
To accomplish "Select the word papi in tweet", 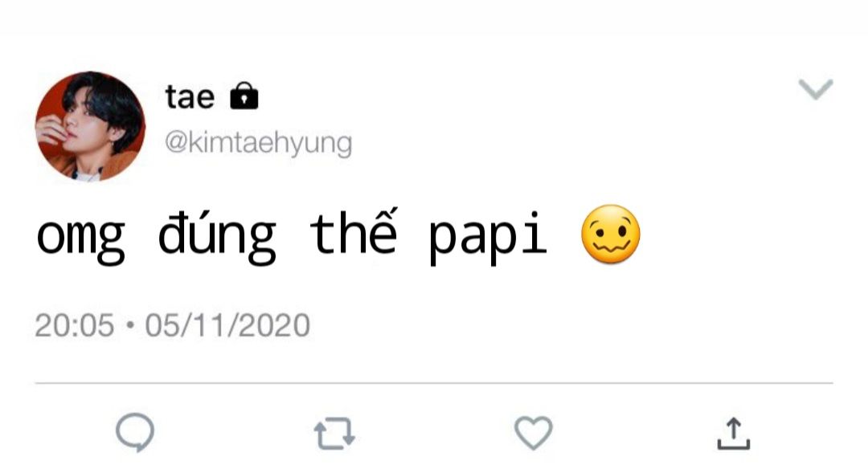I will (488, 238).
